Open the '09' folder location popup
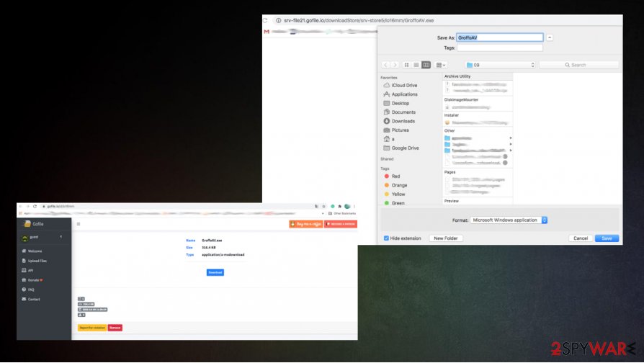Image resolution: width=644 pixels, height=363 pixels. [x=500, y=65]
